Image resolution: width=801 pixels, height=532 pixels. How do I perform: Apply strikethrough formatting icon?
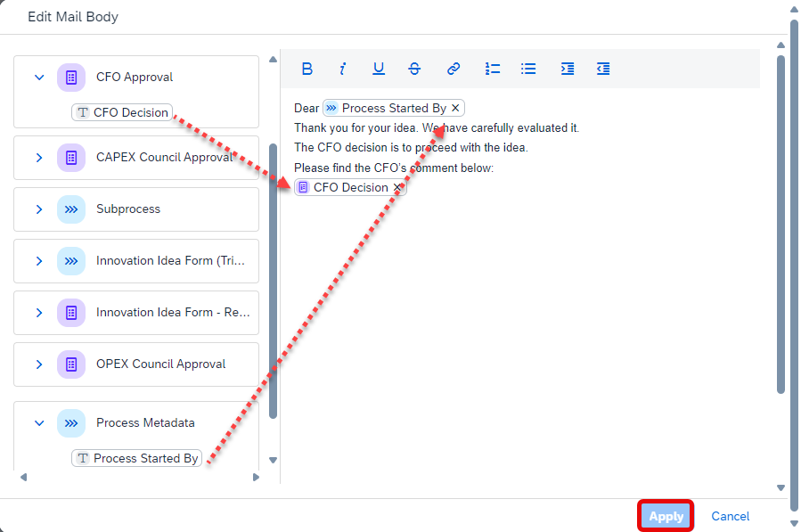tap(414, 69)
